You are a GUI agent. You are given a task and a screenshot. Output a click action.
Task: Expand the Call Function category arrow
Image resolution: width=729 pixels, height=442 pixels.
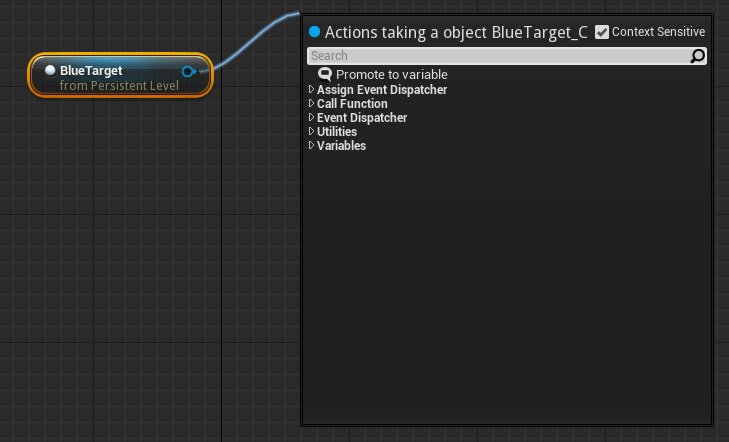[x=311, y=103]
